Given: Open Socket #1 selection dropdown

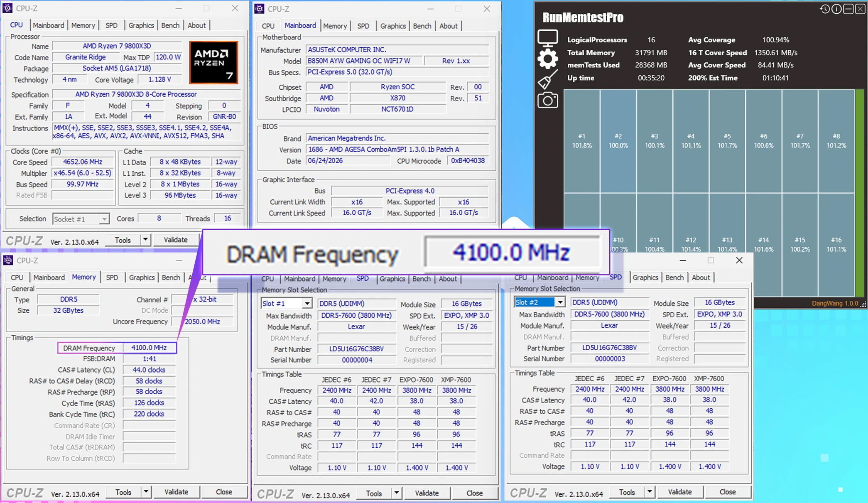Looking at the screenshot, I should [81, 219].
